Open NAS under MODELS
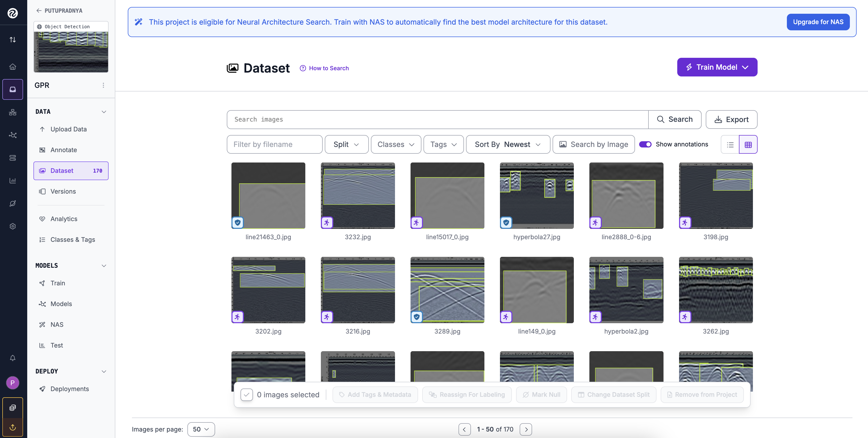 click(x=71, y=325)
